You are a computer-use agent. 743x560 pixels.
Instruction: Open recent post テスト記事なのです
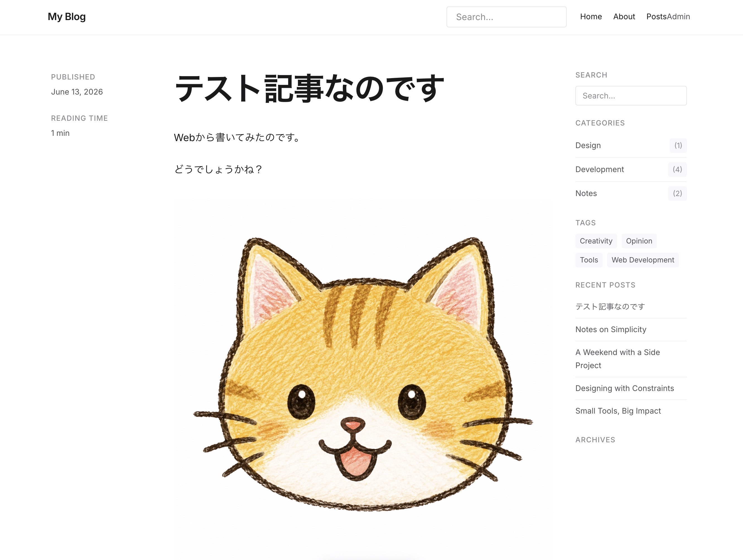[610, 306]
